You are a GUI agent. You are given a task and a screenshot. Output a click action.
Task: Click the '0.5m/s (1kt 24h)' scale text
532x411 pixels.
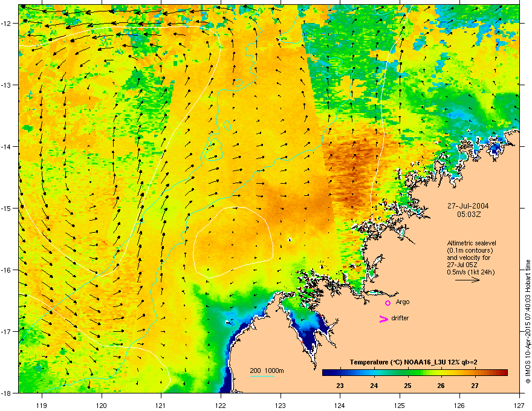(470, 272)
